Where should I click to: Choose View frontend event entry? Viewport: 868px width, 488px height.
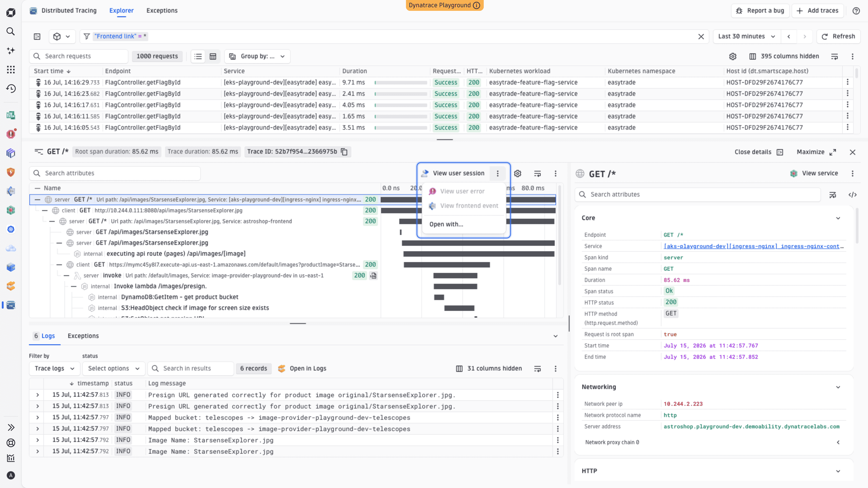(x=464, y=206)
